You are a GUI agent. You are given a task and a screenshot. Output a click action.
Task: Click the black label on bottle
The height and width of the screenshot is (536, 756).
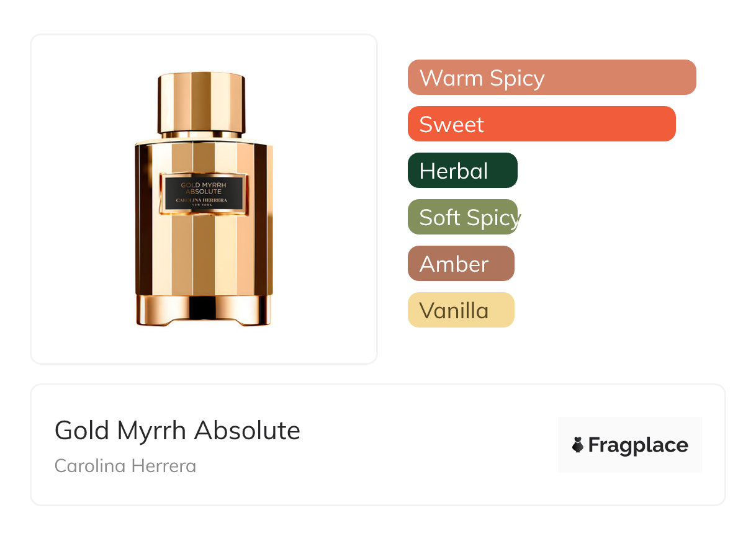tap(204, 193)
